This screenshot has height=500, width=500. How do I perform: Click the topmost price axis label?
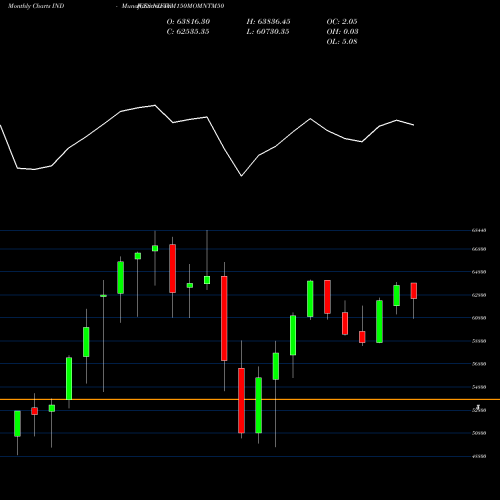pyautogui.click(x=479, y=230)
